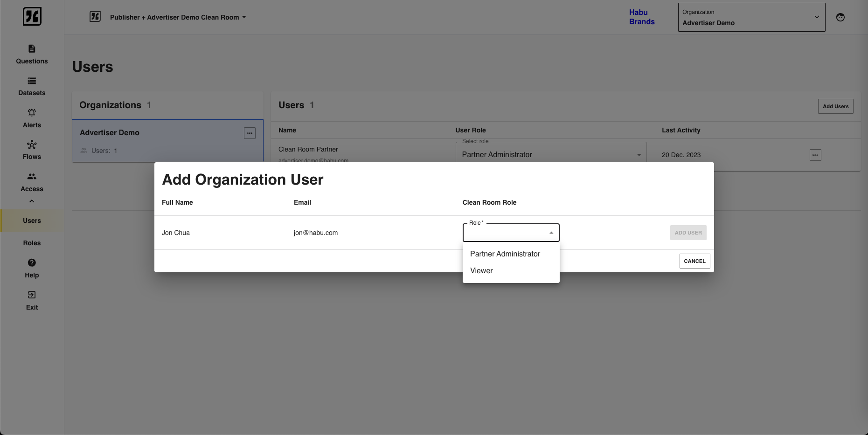
Task: Open the Clean Room Partner row options menu
Action: [x=815, y=155]
